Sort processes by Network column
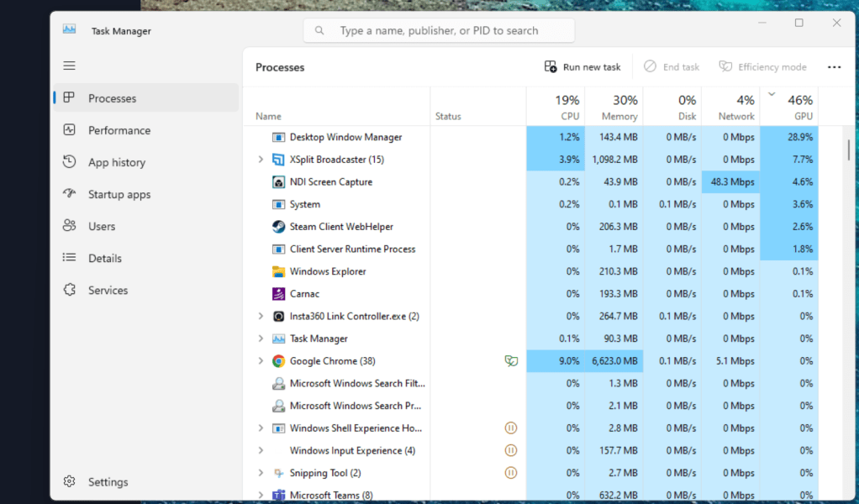 pos(730,106)
